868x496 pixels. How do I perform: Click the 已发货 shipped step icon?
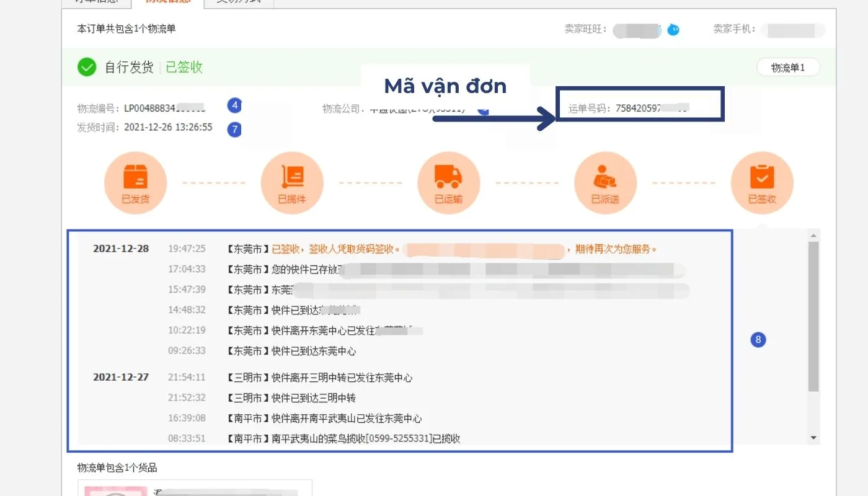136,183
